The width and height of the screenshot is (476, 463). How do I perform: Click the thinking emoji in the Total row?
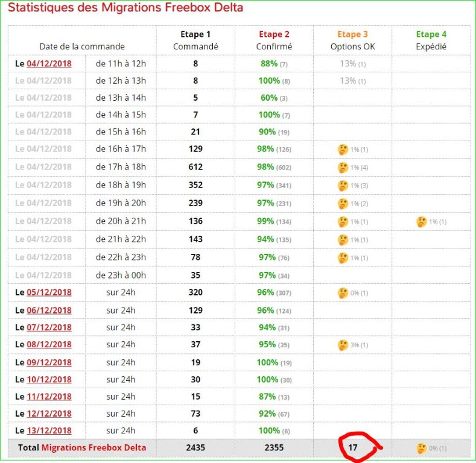click(x=421, y=448)
